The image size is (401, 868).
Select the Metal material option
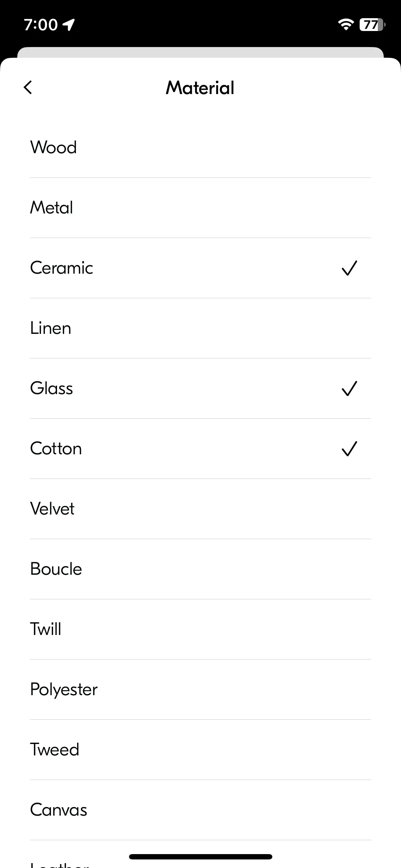click(x=200, y=208)
